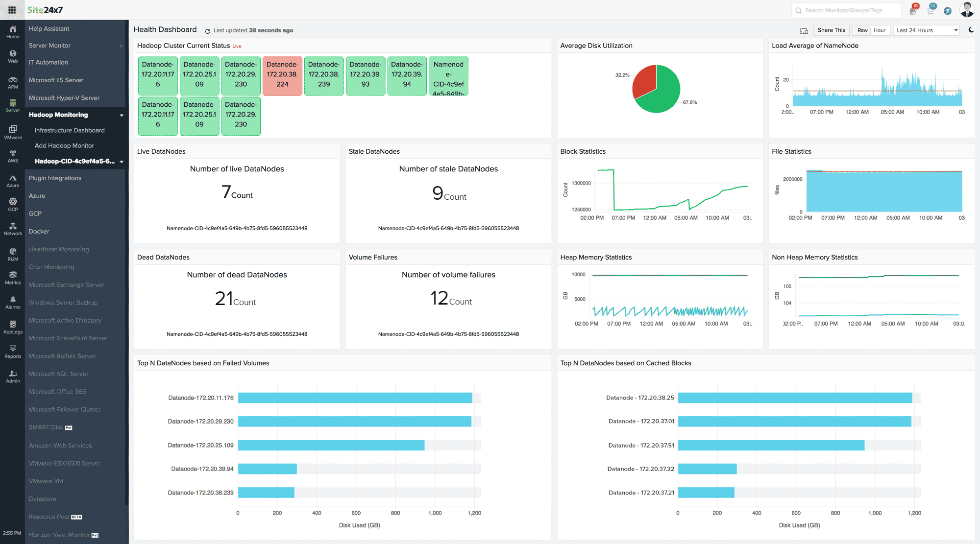Screen dimensions: 980x544
Task: Open Infrastructure Dashboard menu item
Action: (x=70, y=130)
